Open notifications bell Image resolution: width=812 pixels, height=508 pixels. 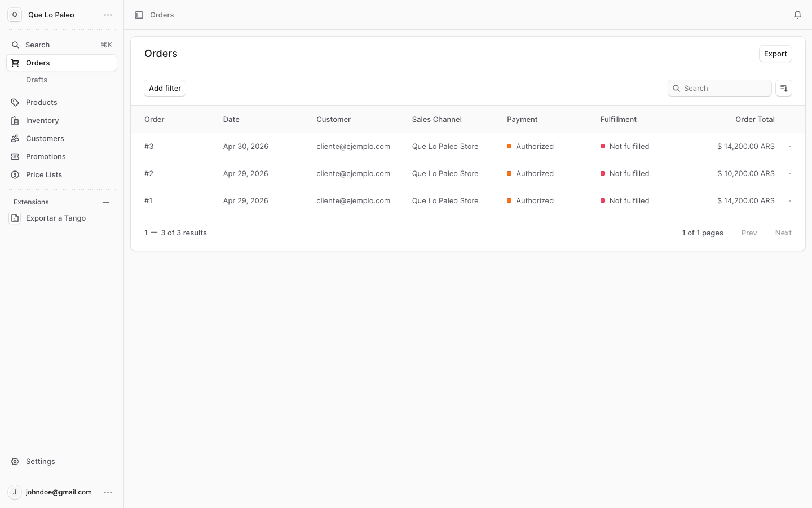pos(797,15)
